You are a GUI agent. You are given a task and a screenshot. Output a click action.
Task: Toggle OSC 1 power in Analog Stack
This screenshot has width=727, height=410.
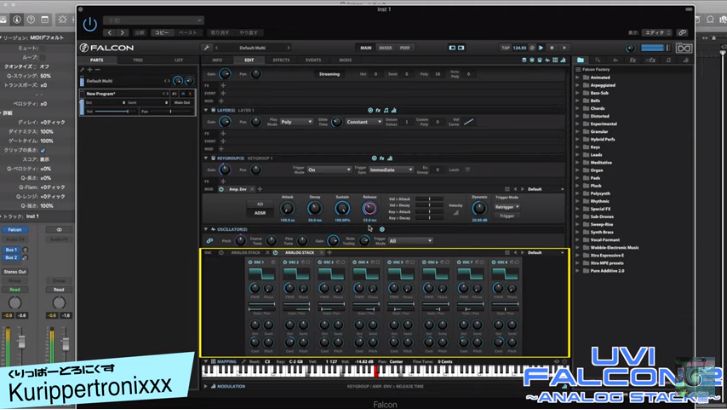(250, 262)
